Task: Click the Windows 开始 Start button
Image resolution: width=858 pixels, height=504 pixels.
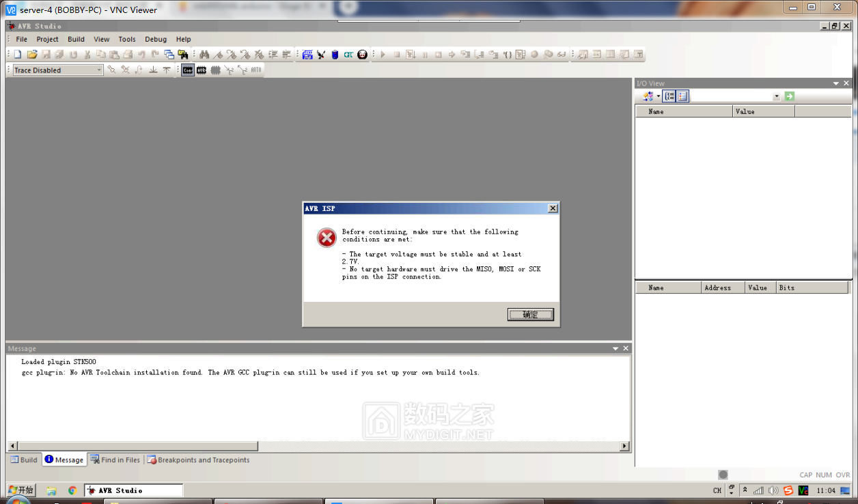Action: 21,490
